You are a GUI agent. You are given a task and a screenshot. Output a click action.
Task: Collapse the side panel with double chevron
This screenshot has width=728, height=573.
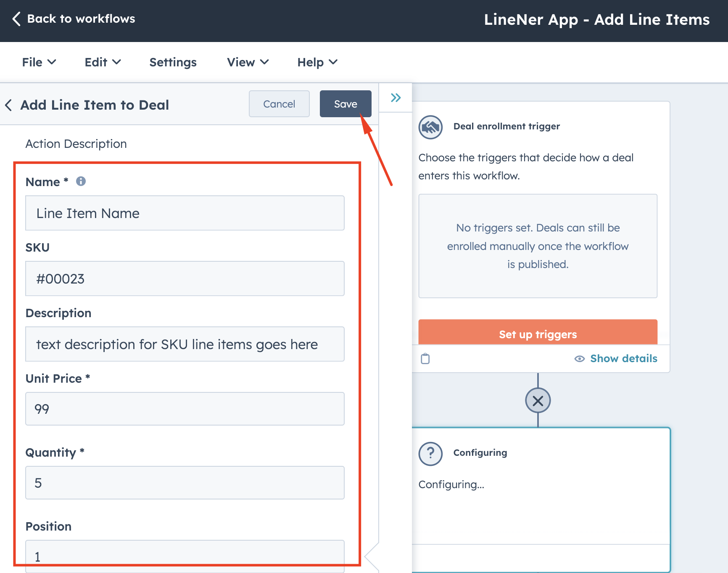[396, 98]
